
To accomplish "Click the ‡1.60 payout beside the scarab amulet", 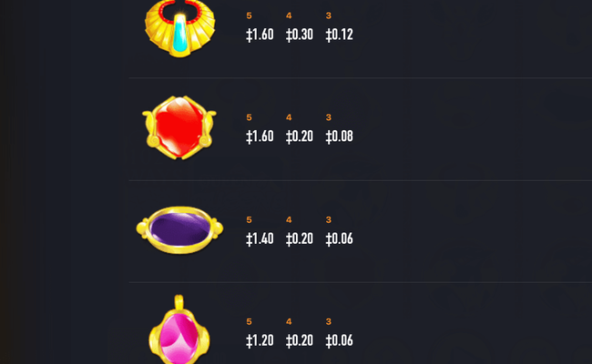I will pyautogui.click(x=260, y=35).
